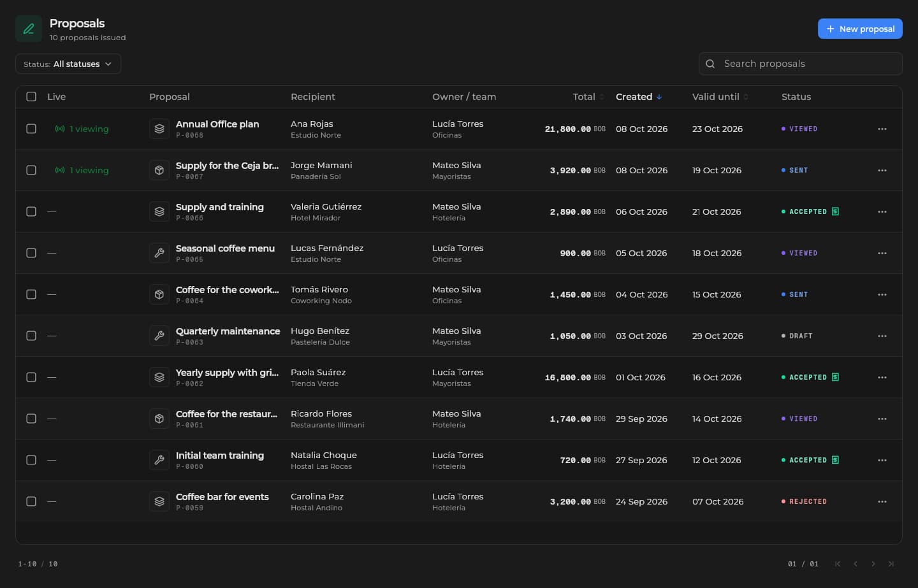Sort by the Created column header
The height and width of the screenshot is (588, 918).
(639, 97)
